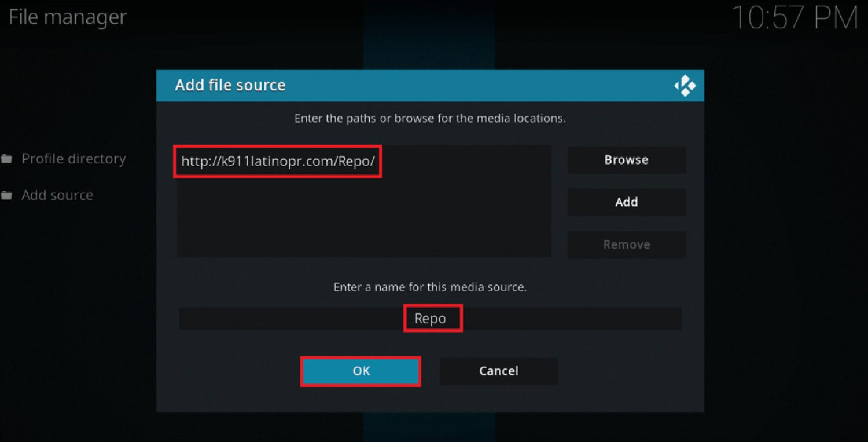
Task: Click empty space in the paths list box
Action: (x=363, y=220)
